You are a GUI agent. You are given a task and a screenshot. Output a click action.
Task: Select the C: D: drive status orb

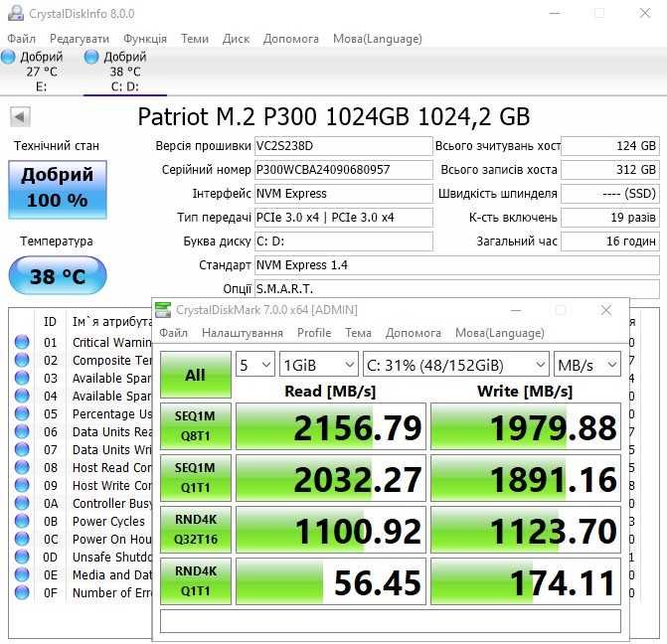click(x=91, y=57)
